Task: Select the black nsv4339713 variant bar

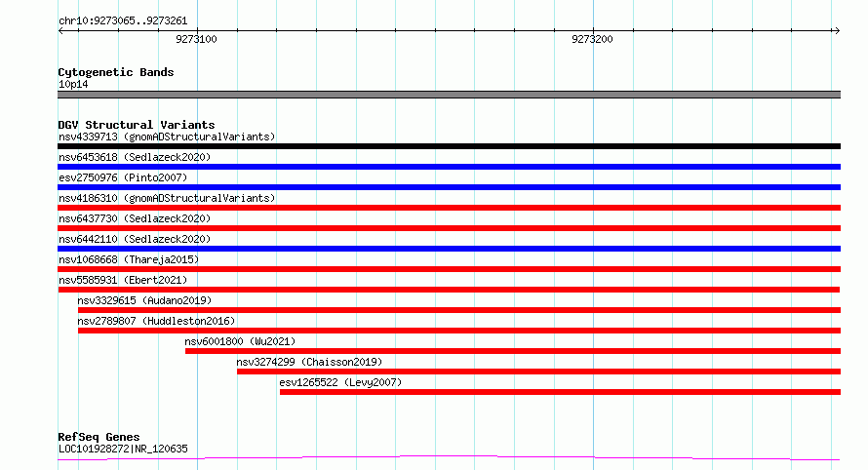Action: click(x=449, y=146)
